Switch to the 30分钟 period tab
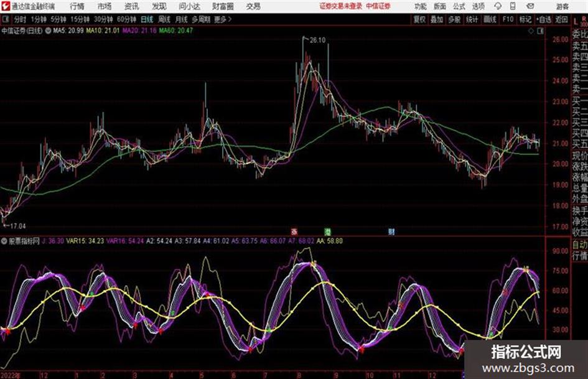Image resolution: width=588 pixels, height=379 pixels. 103,19
